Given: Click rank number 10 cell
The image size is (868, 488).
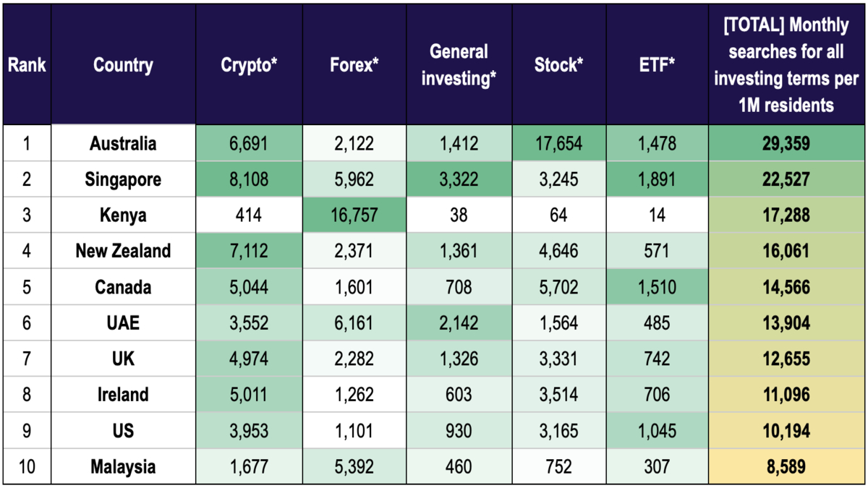Looking at the screenshot, I should tap(27, 467).
